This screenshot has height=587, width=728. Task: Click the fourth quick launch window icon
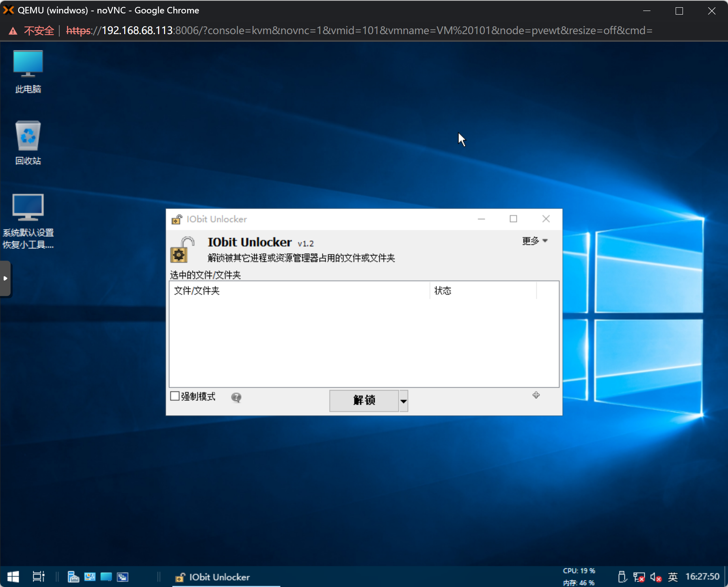123,576
